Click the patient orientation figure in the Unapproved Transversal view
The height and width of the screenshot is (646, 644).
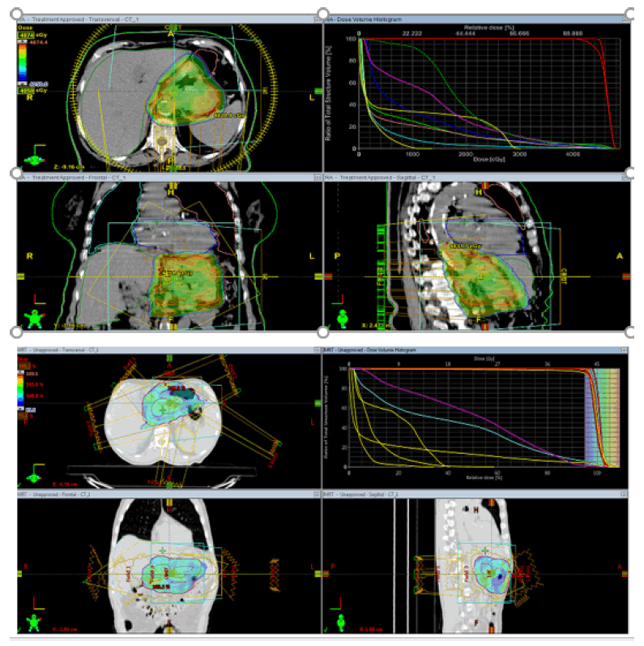coord(34,478)
